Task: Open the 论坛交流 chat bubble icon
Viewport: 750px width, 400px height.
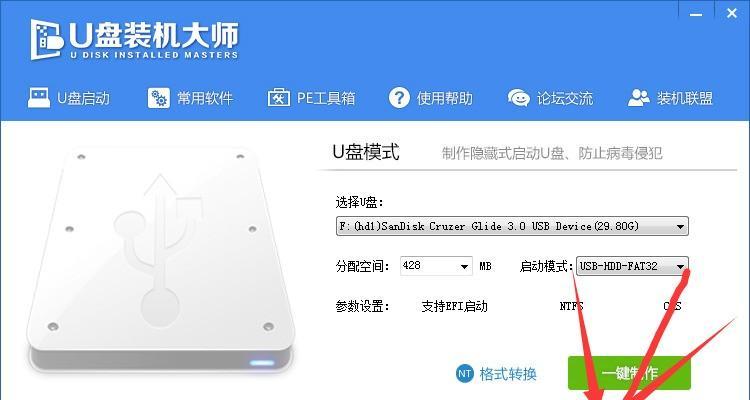Action: tap(518, 98)
